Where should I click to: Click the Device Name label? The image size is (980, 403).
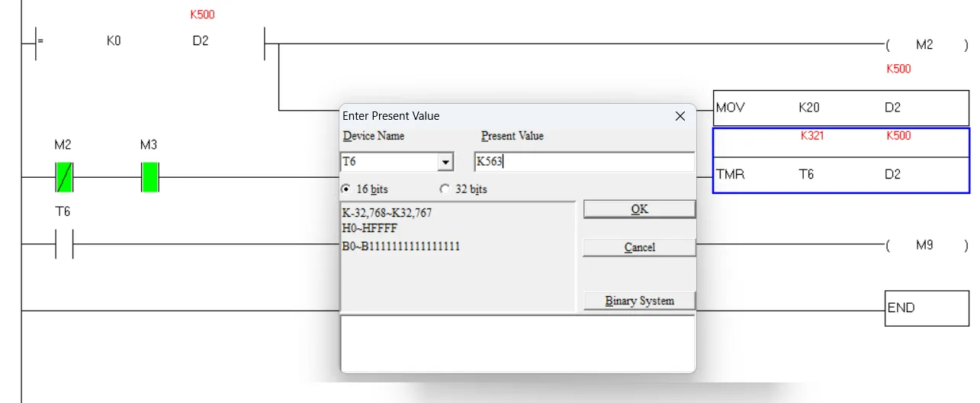tap(374, 136)
